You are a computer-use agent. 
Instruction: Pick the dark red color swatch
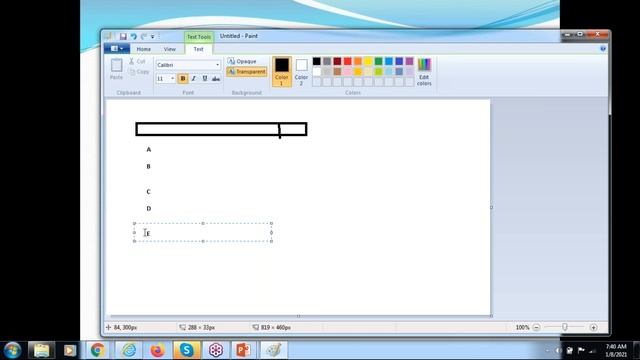click(337, 61)
